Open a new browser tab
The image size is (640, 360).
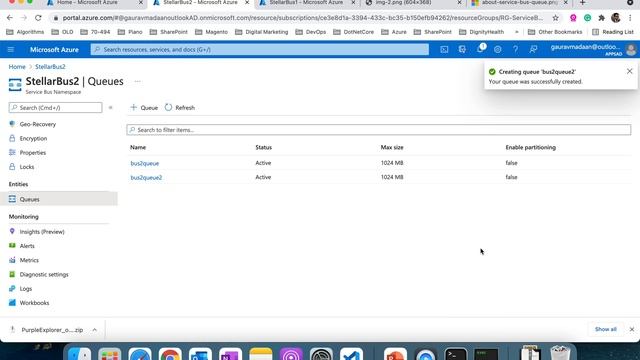click(x=582, y=3)
